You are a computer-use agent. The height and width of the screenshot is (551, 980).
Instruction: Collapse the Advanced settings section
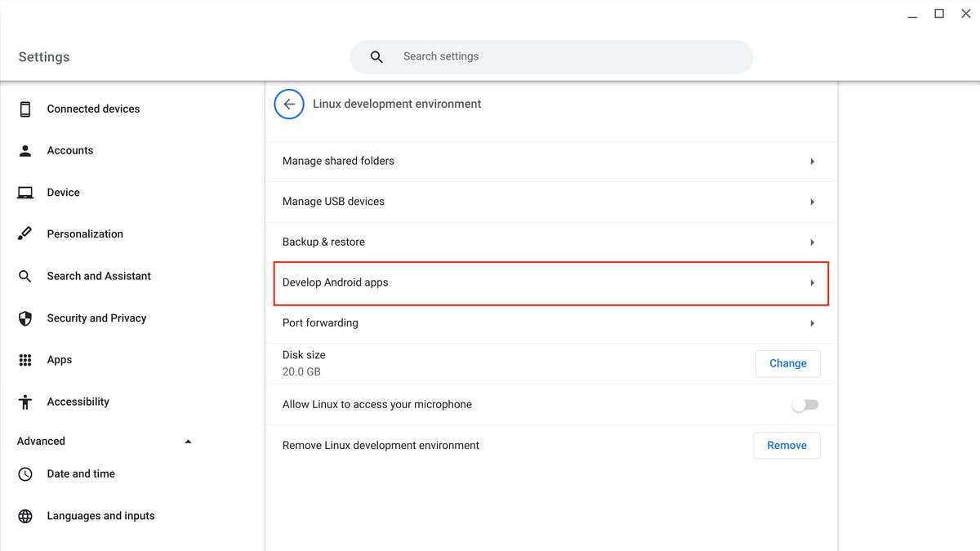(x=188, y=442)
